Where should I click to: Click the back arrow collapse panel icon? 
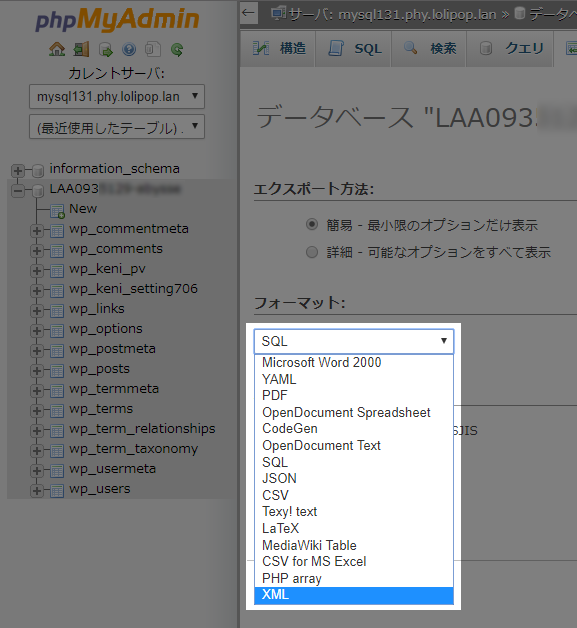point(248,13)
